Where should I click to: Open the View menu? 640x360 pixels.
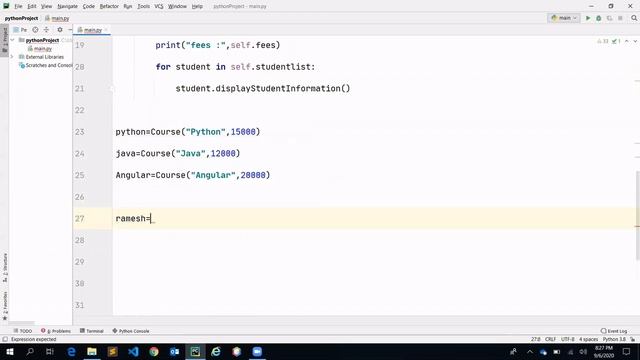pos(47,7)
